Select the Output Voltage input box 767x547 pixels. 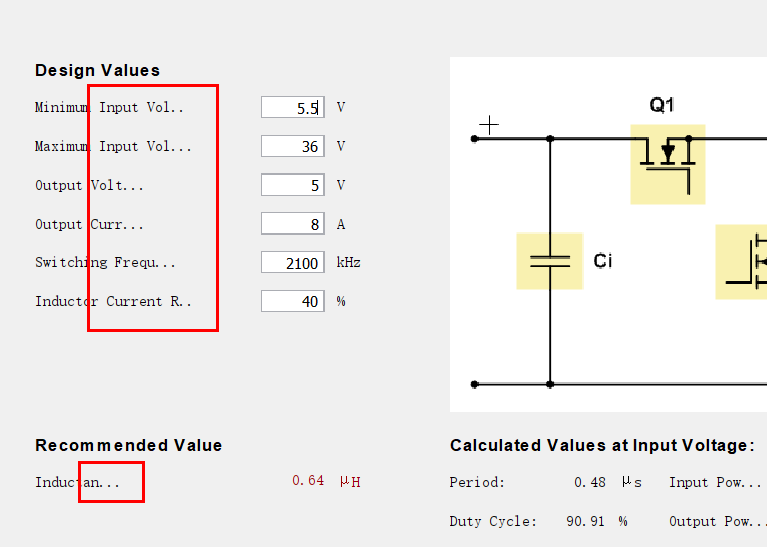pos(292,185)
